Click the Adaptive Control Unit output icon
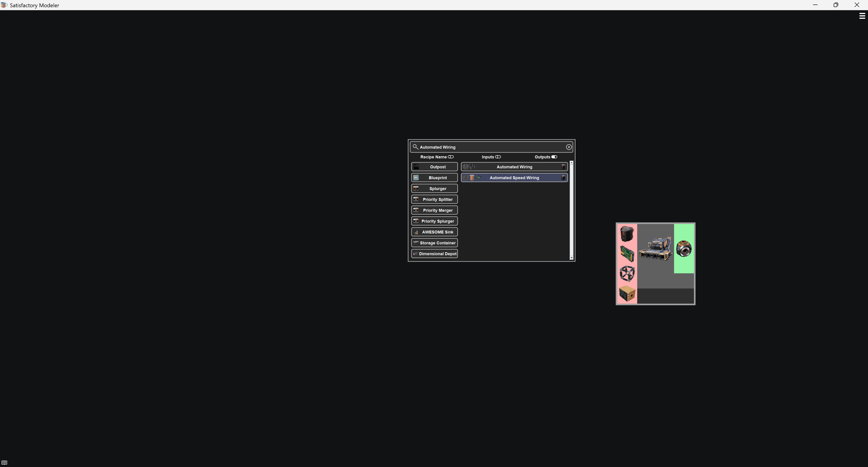The height and width of the screenshot is (467, 868). pyautogui.click(x=684, y=249)
